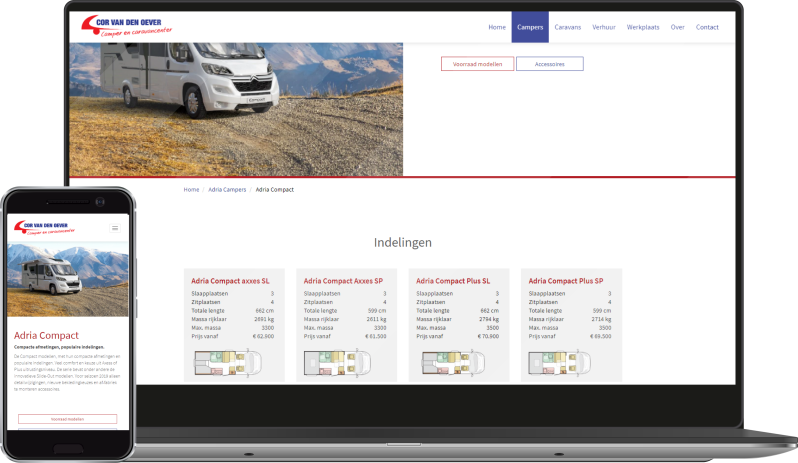798x463 pixels.
Task: Click the Compact axxes SL floor plan image
Action: [227, 363]
